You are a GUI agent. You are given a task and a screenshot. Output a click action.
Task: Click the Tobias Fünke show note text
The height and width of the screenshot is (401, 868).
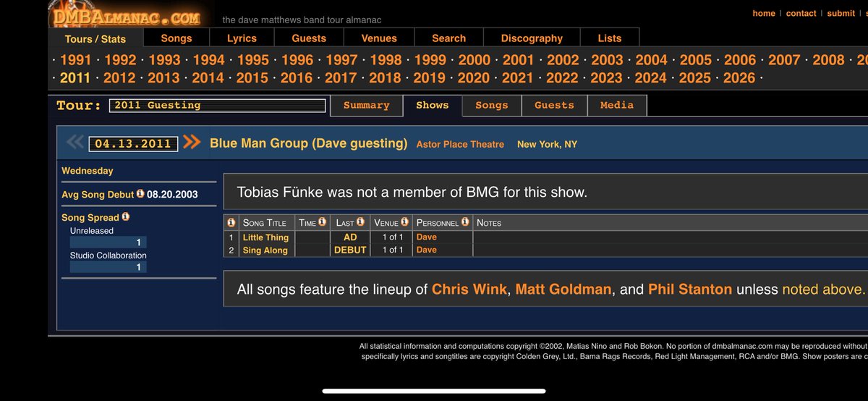click(x=412, y=193)
